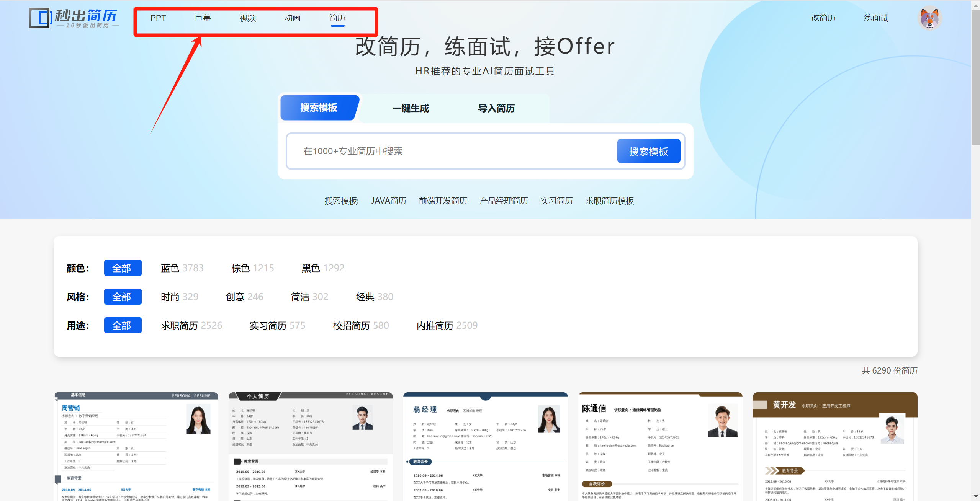The height and width of the screenshot is (501, 980).
Task: Open the 个人简历 gray resume template
Action: point(311,446)
